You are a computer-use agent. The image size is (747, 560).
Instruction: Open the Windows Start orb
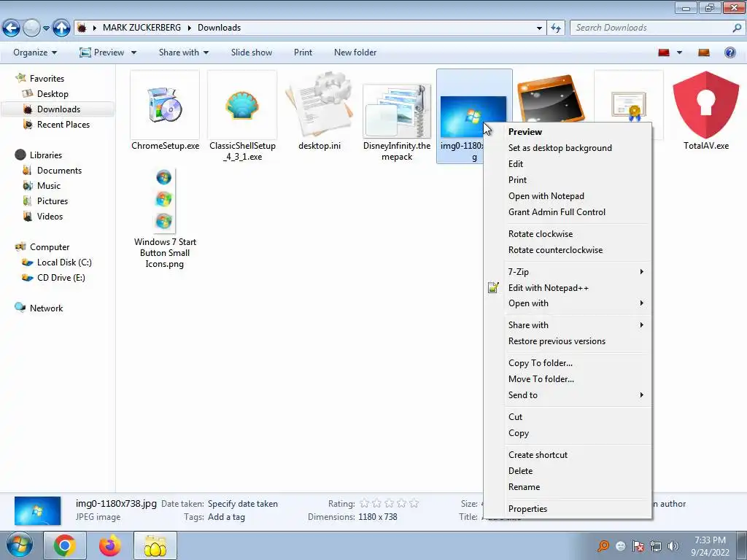pos(20,545)
